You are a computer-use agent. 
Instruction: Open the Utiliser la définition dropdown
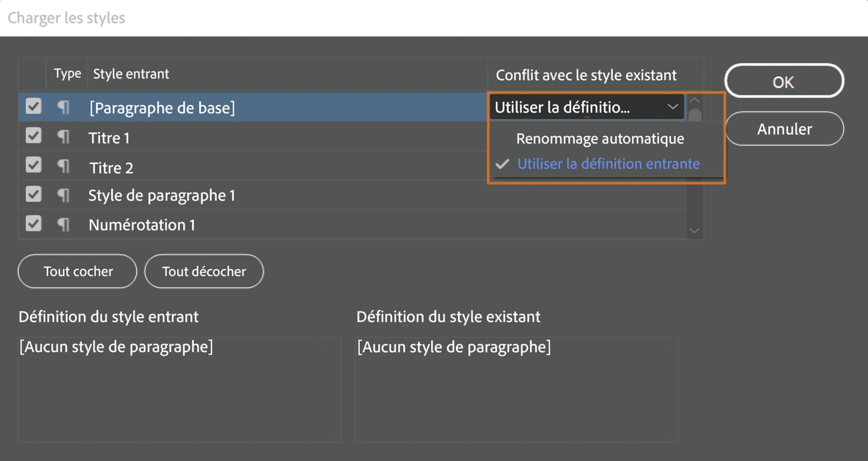click(x=586, y=107)
